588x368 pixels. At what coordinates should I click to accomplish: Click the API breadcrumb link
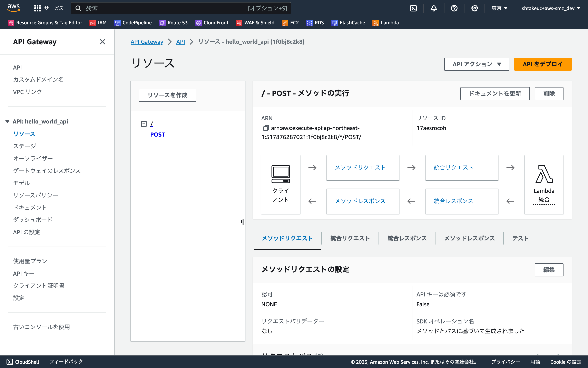[180, 42]
